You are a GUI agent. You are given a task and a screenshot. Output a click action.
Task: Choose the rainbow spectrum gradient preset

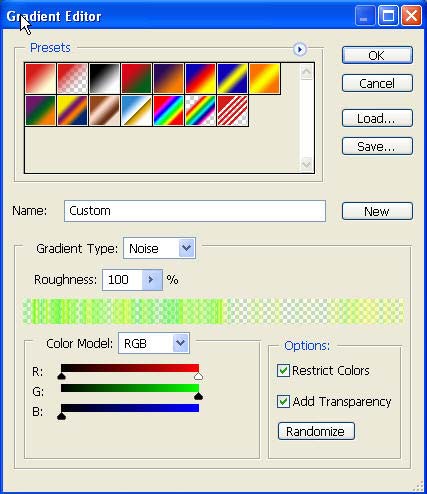[168, 110]
